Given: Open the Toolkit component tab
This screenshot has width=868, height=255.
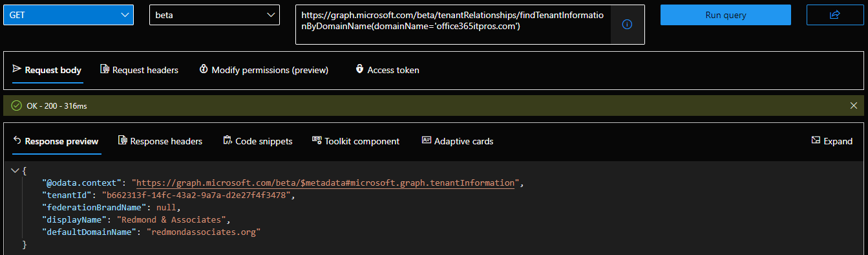Looking at the screenshot, I should pos(355,141).
